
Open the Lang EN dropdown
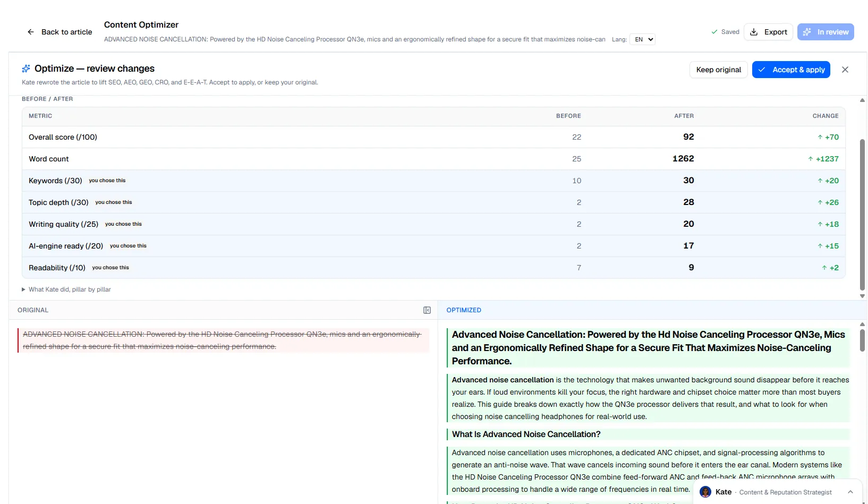642,39
